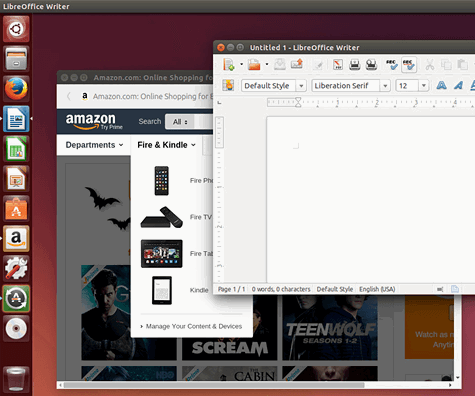Click the Try Prime link
This screenshot has width=475, height=396.
point(112,127)
